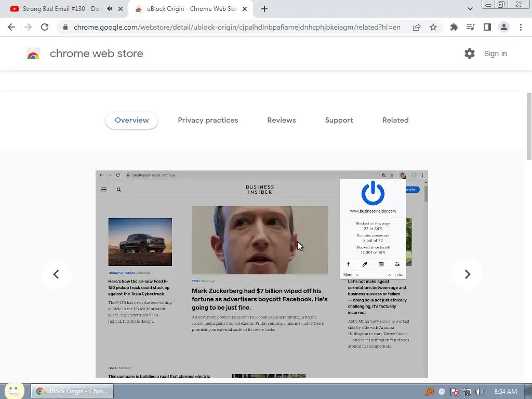The width and height of the screenshot is (532, 399).
Task: Sign in to the Chrome Web Store
Action: [x=495, y=54]
